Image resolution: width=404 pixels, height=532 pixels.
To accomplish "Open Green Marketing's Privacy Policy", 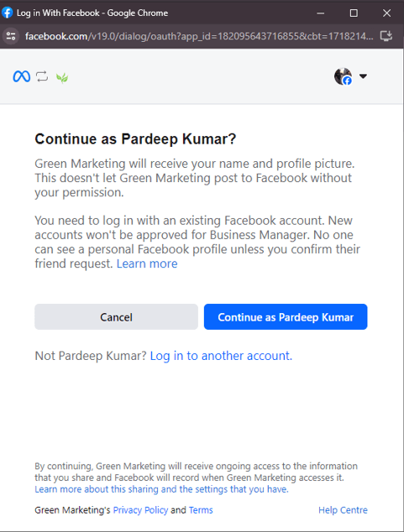I will coord(140,510).
